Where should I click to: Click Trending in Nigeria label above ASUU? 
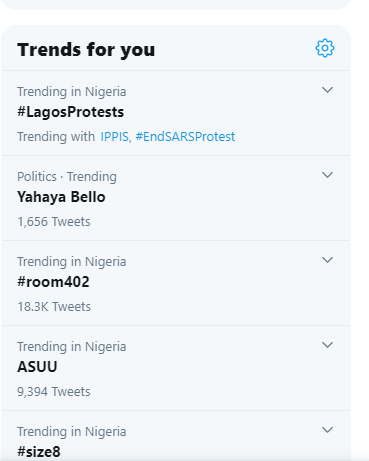[72, 347]
